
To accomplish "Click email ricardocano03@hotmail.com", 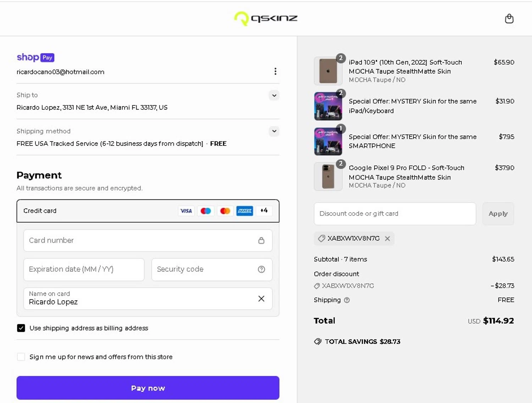I will [x=60, y=72].
